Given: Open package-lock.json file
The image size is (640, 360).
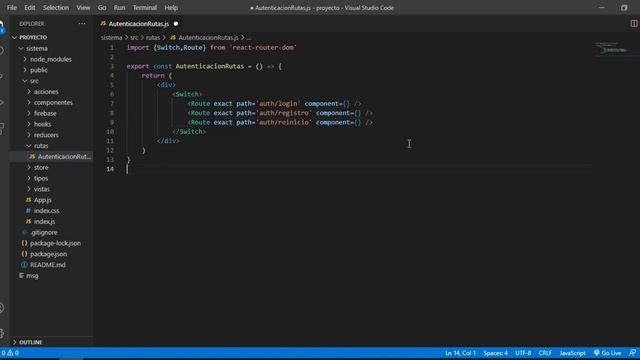Looking at the screenshot, I should tap(55, 243).
